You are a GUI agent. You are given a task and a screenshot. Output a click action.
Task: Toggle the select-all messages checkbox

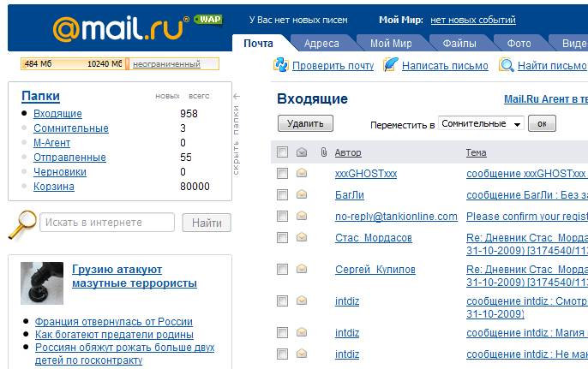pyautogui.click(x=282, y=152)
